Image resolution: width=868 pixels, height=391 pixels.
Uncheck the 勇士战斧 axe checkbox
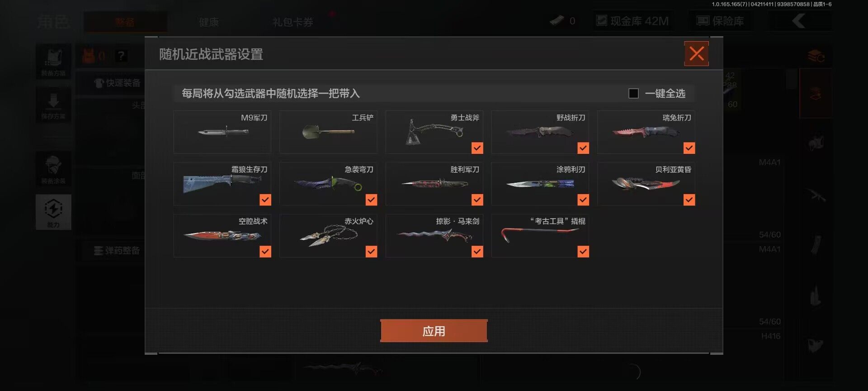point(477,148)
